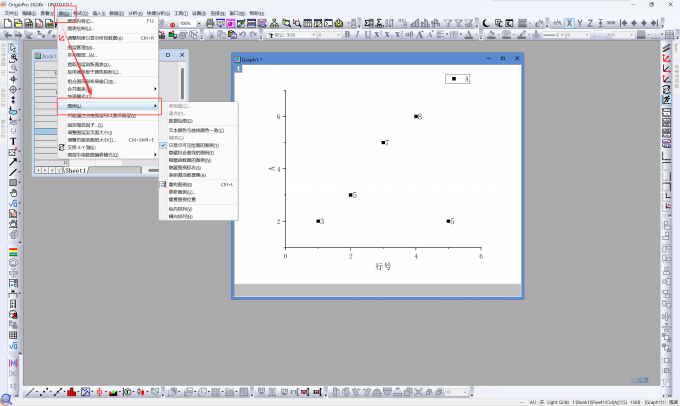Create a new project with the toolbar icon
Image resolution: width=680 pixels, height=406 pixels.
8,23
